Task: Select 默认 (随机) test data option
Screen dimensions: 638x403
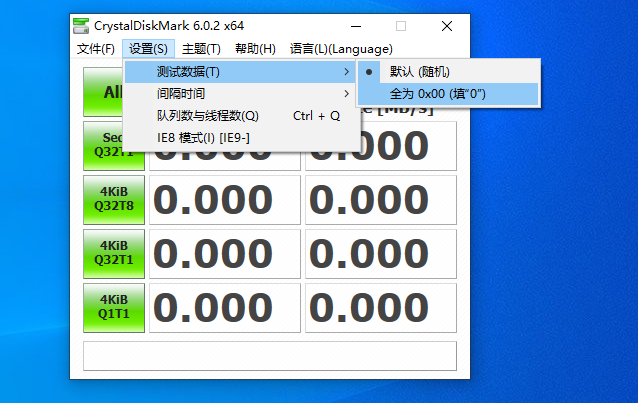Action: [x=448, y=72]
